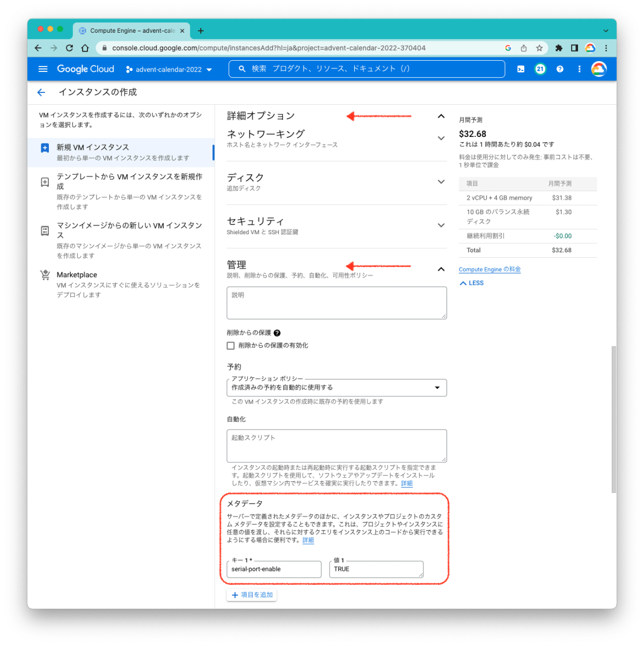Go to Chrome home page icon
644x645 pixels.
click(85, 48)
